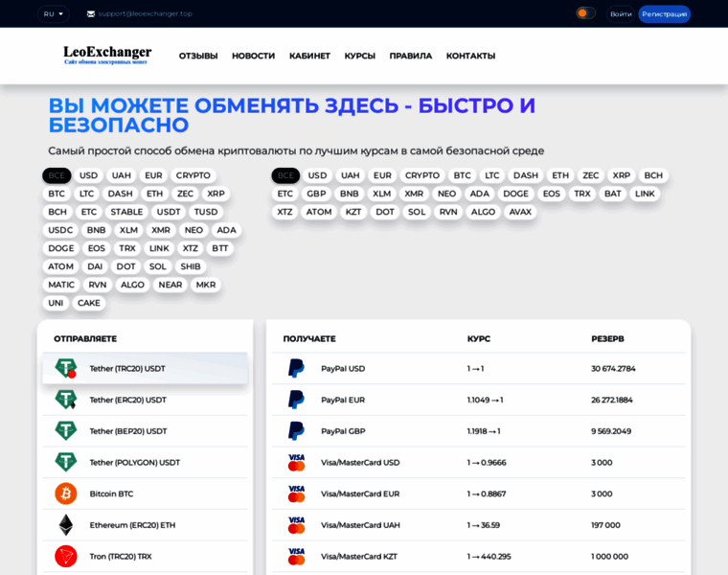This screenshot has height=575, width=728.
Task: Toggle the dark mode switch
Action: coord(585,13)
